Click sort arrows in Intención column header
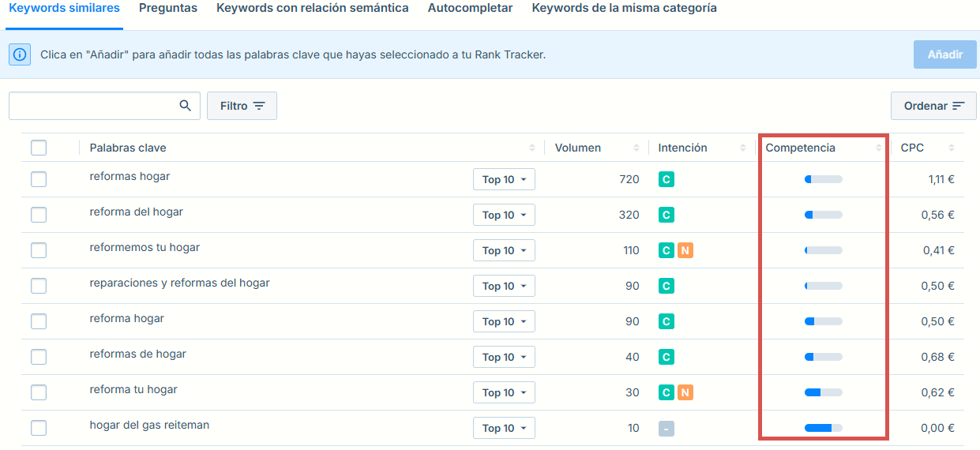980x450 pixels. tap(743, 148)
